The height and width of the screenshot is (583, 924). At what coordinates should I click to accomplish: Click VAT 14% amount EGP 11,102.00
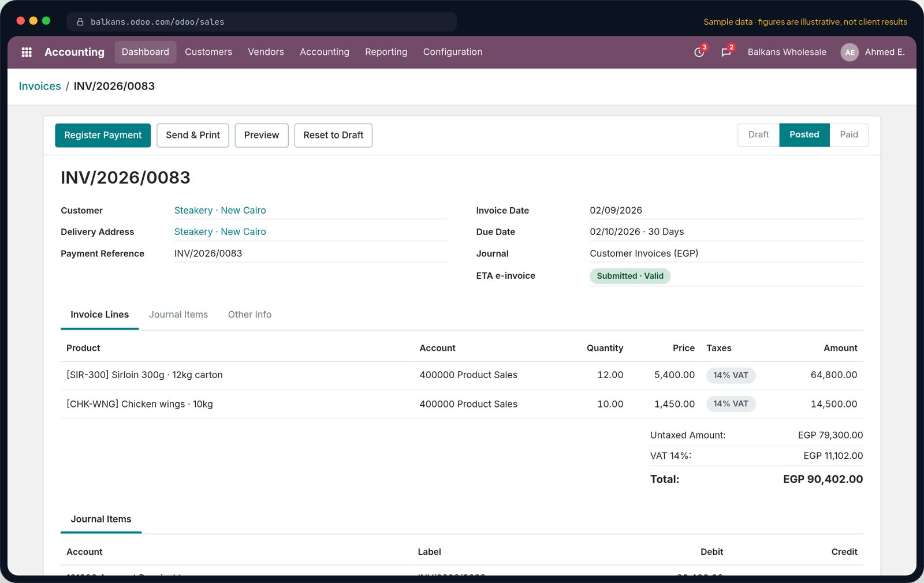833,456
